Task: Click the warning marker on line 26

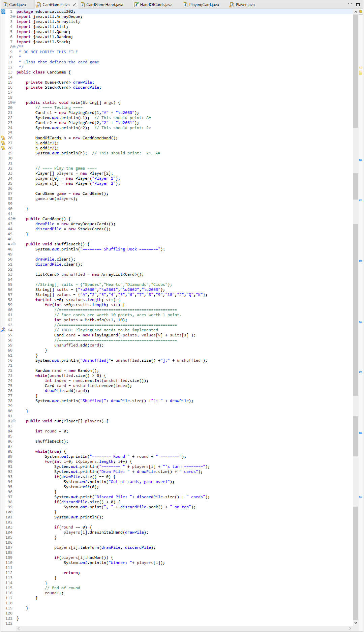Action: [3, 138]
